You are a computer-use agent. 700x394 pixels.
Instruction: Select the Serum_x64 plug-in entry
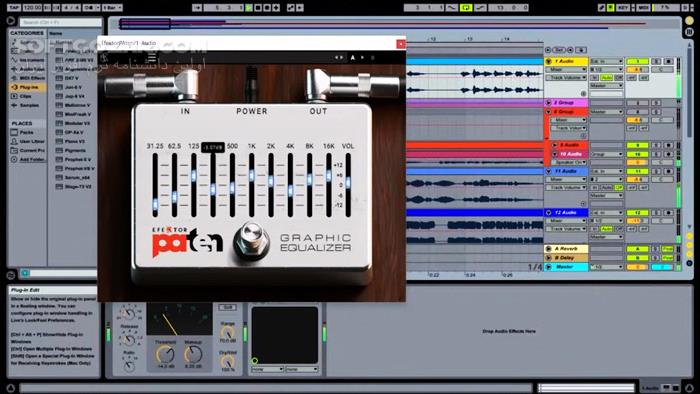(73, 178)
